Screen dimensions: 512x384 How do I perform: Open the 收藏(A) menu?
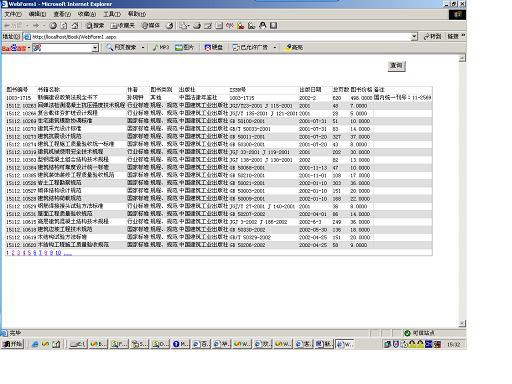pyautogui.click(x=87, y=14)
